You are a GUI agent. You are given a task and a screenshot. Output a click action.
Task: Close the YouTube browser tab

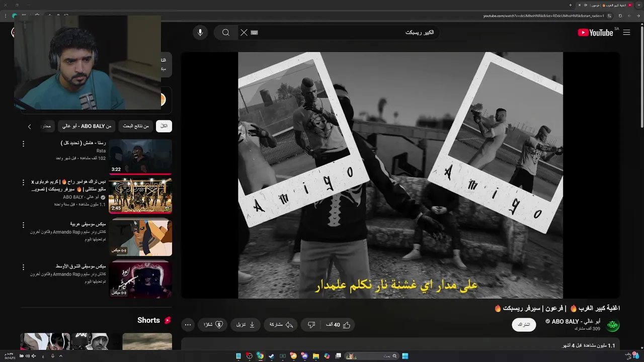(x=580, y=5)
